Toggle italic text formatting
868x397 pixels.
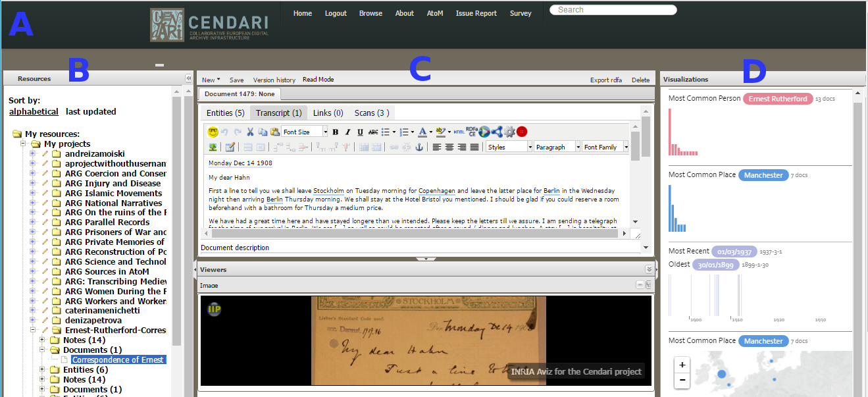click(348, 132)
